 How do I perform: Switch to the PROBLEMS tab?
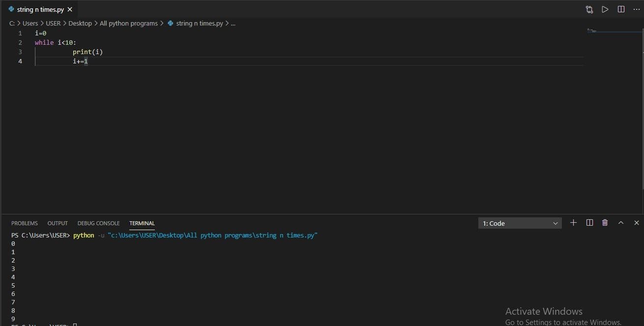pyautogui.click(x=25, y=223)
